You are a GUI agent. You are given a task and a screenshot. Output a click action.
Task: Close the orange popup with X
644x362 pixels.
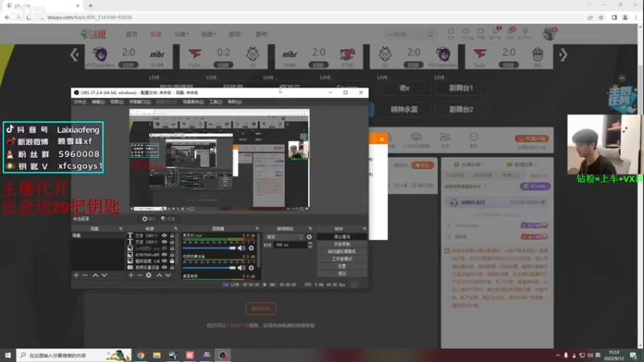[382, 139]
